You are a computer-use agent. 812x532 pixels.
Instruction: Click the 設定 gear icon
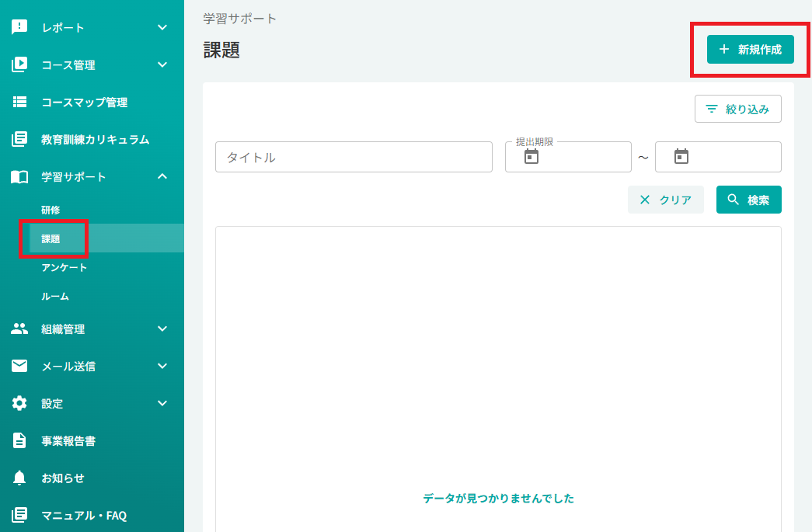click(19, 403)
